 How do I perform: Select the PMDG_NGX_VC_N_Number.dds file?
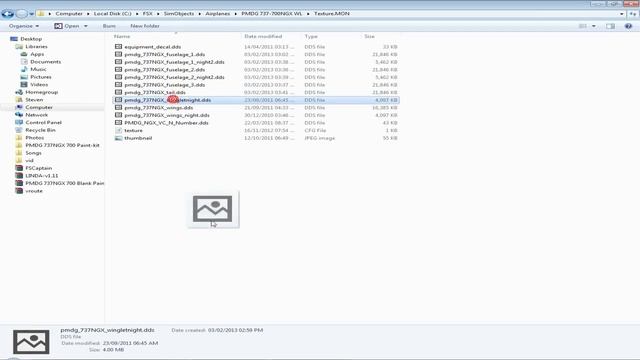[x=256, y=123]
